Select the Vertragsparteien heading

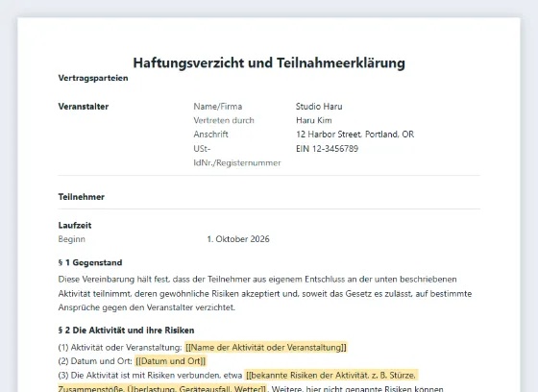(93, 78)
